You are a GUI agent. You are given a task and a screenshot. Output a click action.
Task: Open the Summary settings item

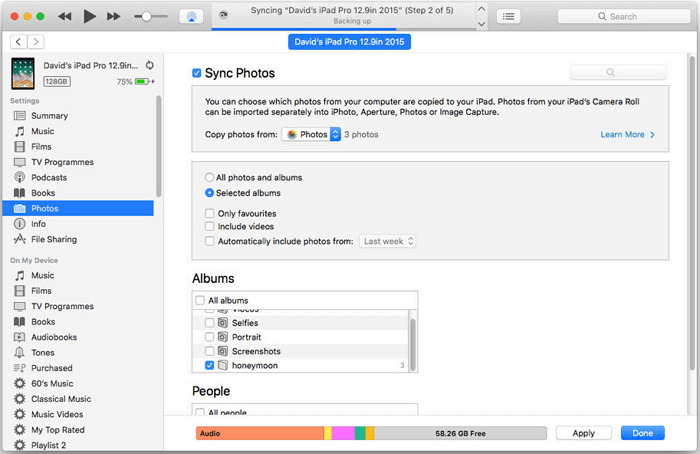coord(49,116)
